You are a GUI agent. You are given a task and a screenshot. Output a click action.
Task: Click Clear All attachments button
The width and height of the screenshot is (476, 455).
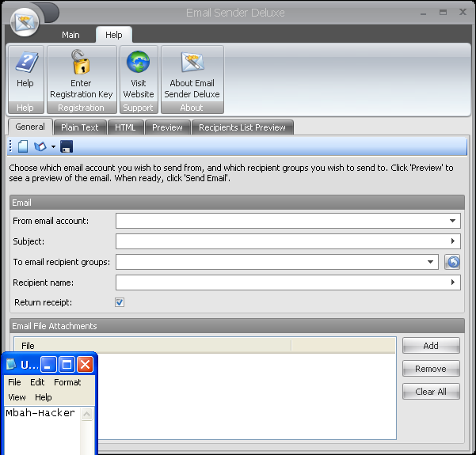click(x=431, y=392)
